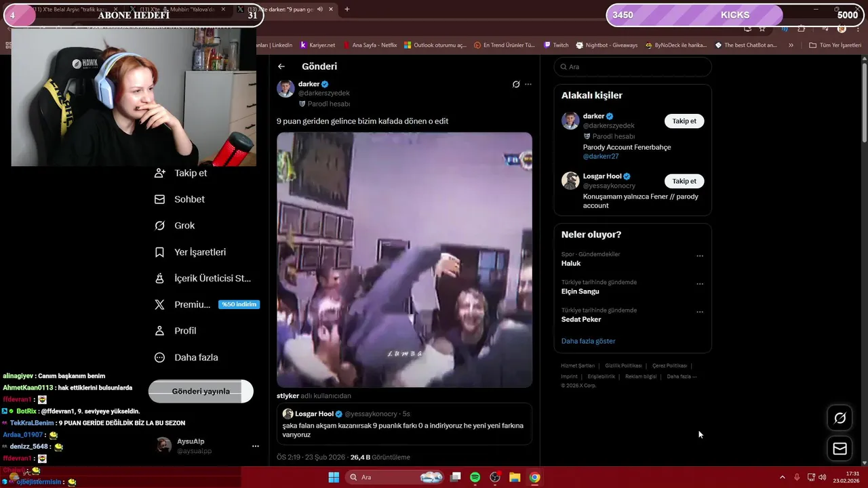Screen dimensions: 868x488
Task: Open Çerez Politikası footer link
Action: coord(670,365)
